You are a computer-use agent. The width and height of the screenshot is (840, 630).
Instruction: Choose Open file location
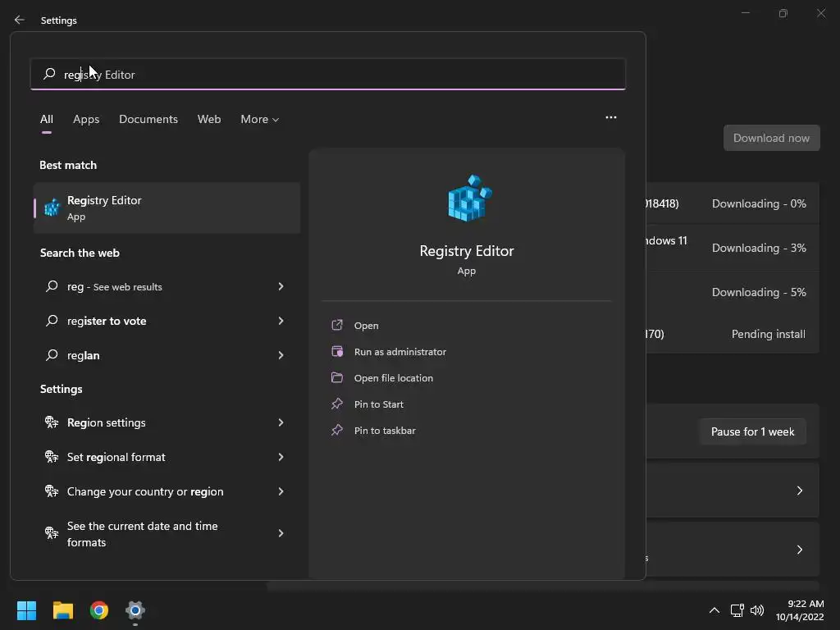[393, 377]
